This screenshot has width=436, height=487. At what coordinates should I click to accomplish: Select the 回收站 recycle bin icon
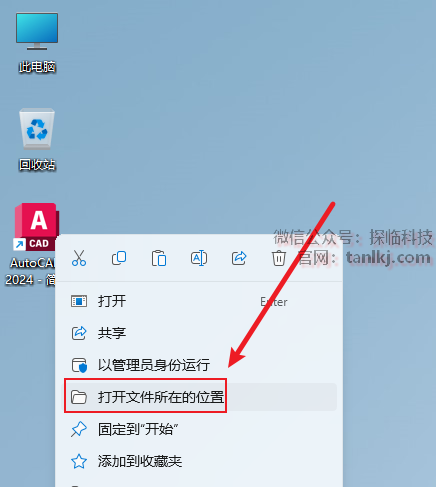(37, 139)
